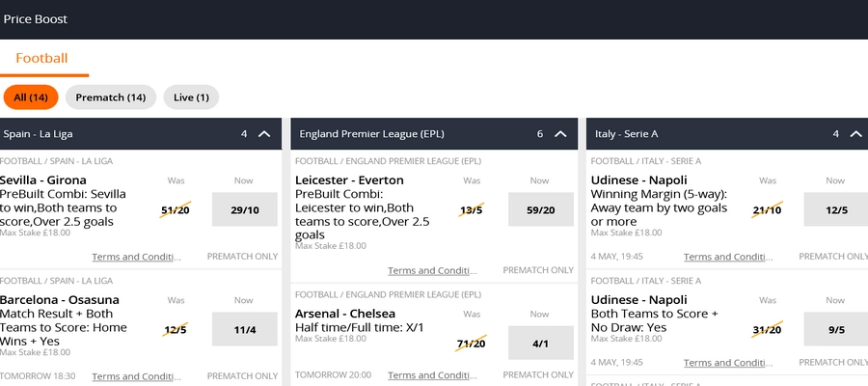The width and height of the screenshot is (868, 386).
Task: Open Terms for Udinese - Napoli winning margin
Action: coord(728,257)
